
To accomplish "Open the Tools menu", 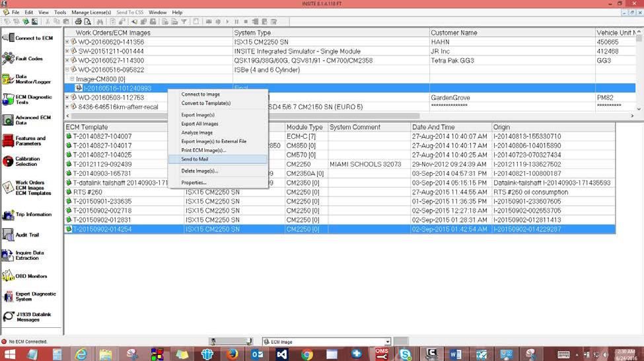I will (x=60, y=13).
